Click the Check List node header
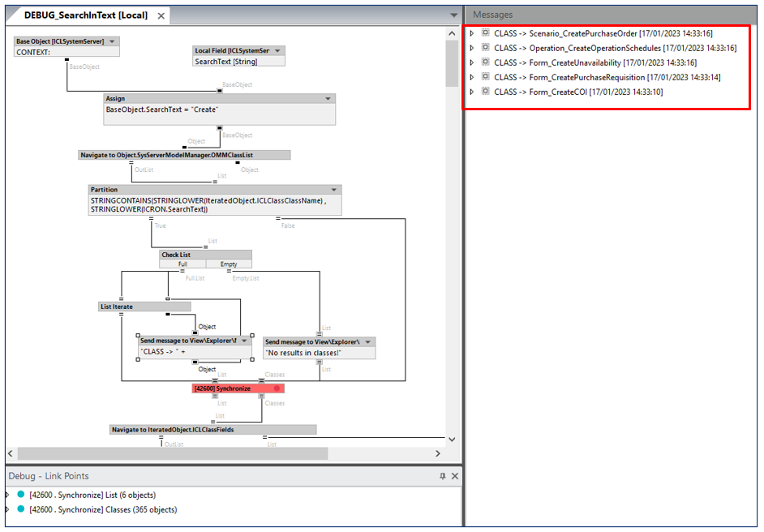The height and width of the screenshot is (532, 764). pos(205,255)
